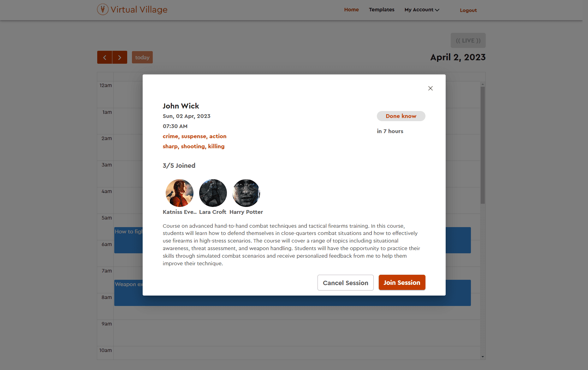Click the 'sharp, shooting, killing' tags
The image size is (588, 370).
[193, 146]
